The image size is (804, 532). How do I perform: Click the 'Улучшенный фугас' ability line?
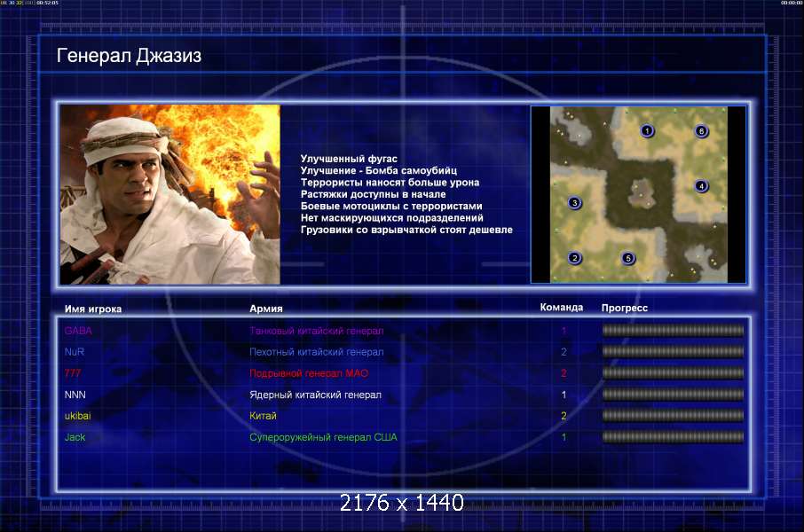[349, 159]
